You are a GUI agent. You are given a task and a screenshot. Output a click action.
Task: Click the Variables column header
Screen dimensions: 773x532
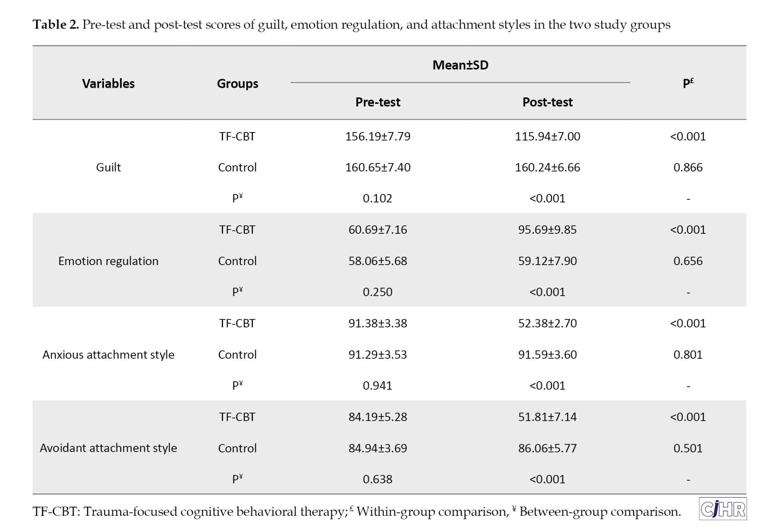tap(108, 83)
